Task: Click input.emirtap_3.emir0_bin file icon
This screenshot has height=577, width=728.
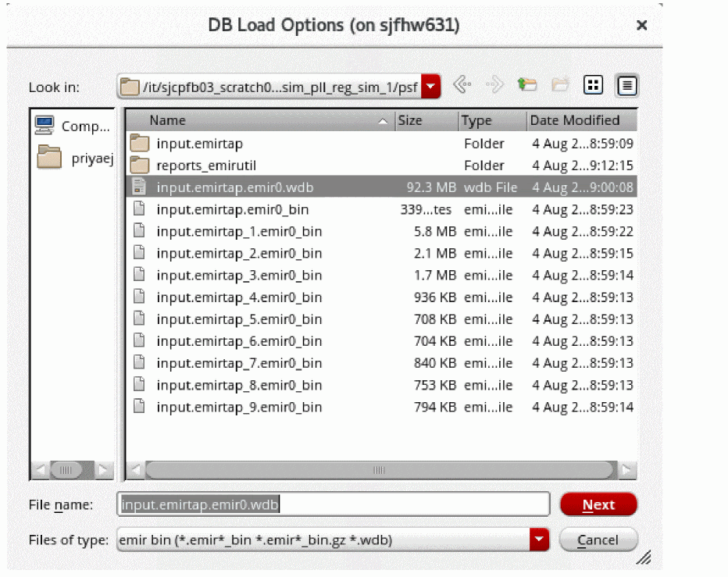Action: tap(139, 274)
